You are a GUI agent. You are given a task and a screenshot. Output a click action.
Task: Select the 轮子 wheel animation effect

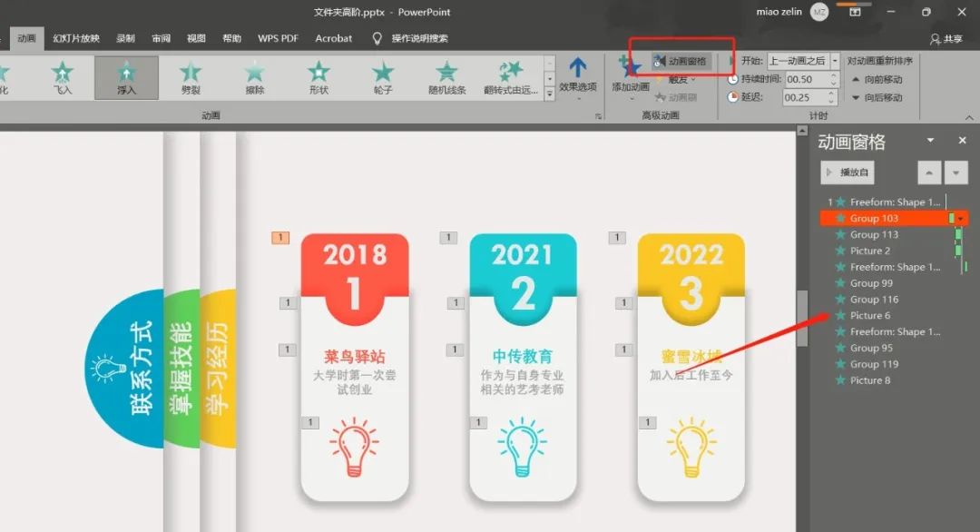383,77
